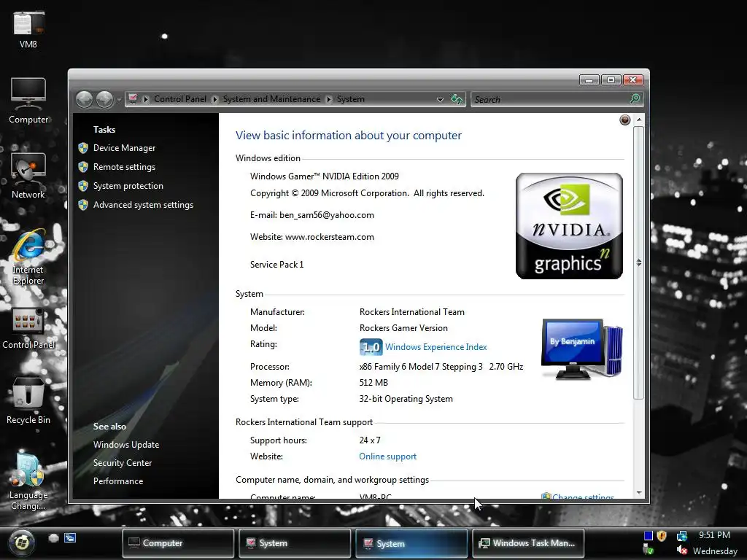
Task: Select the Language Changi... desktop icon
Action: pyautogui.click(x=28, y=482)
